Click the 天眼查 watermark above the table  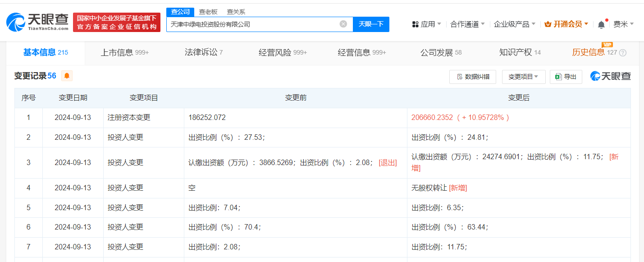pyautogui.click(x=611, y=76)
